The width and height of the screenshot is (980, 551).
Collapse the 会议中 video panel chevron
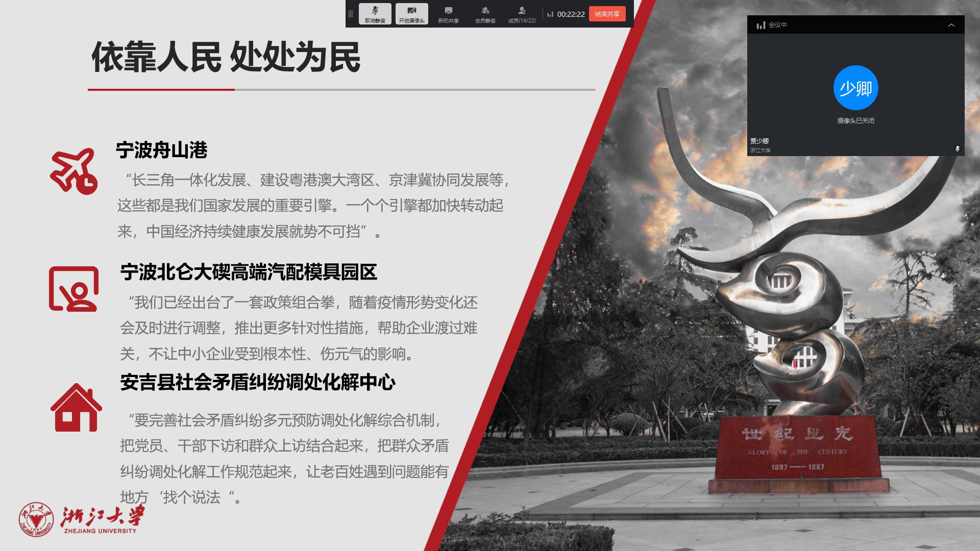point(951,25)
